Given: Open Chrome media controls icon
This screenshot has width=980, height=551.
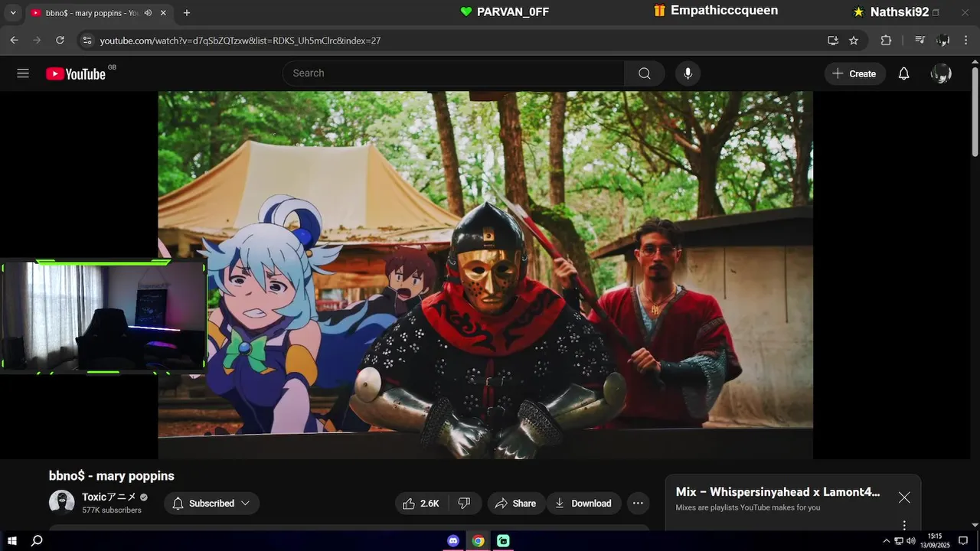Looking at the screenshot, I should [x=920, y=40].
